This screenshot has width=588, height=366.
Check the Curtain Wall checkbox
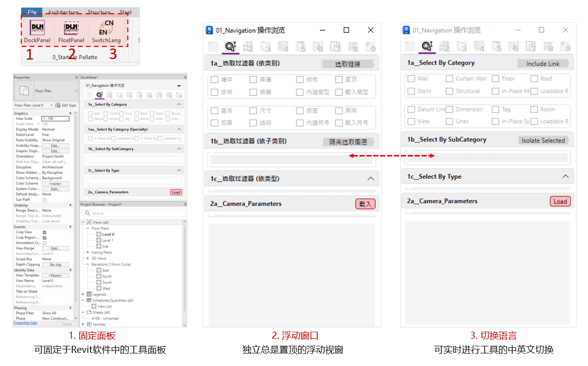(449, 79)
